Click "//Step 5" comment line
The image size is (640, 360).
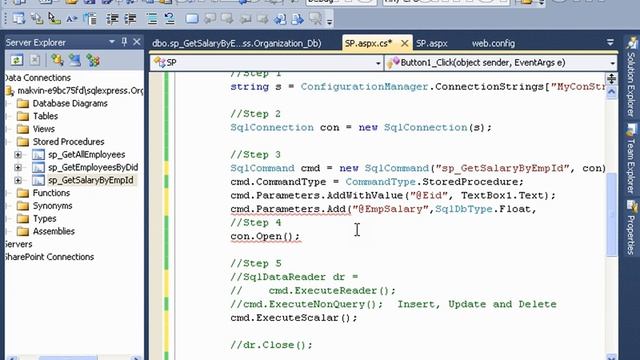256,263
